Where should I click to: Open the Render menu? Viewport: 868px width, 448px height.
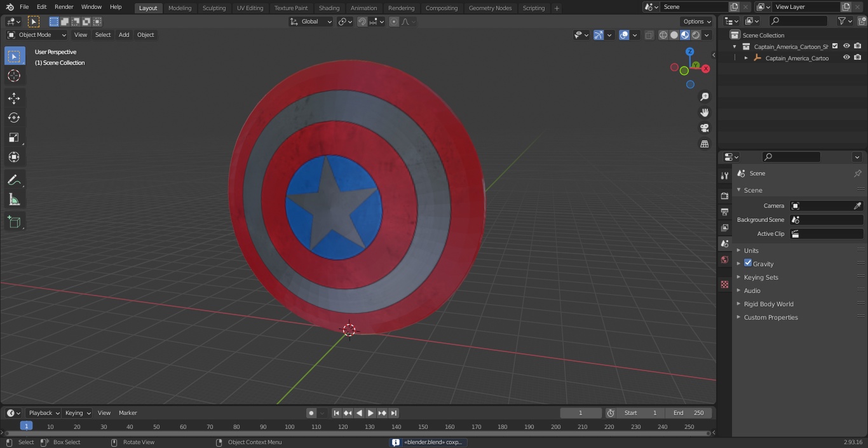(x=64, y=7)
